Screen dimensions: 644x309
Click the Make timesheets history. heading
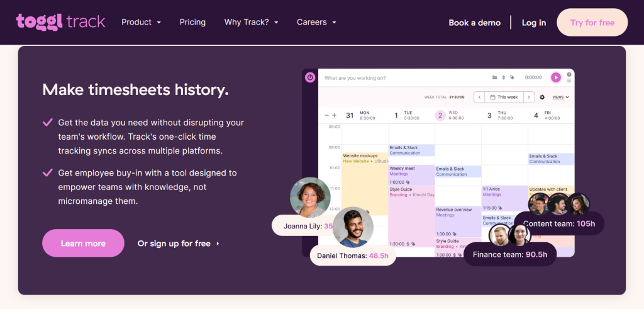click(136, 89)
